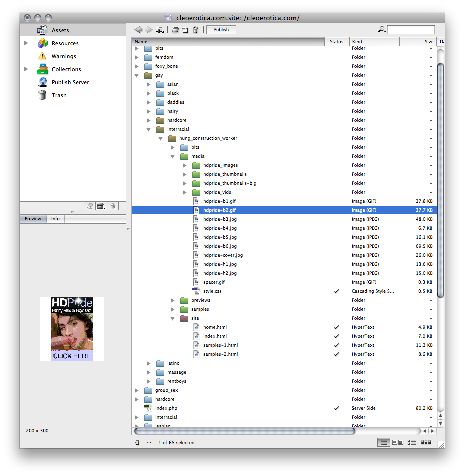465x476 pixels.
Task: Expand the latino folder
Action: coord(149,363)
